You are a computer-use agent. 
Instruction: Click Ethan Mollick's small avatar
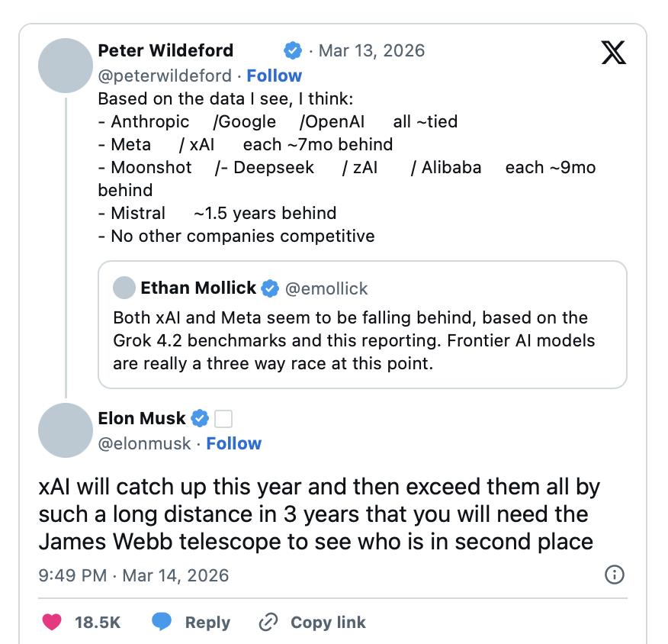(x=124, y=288)
